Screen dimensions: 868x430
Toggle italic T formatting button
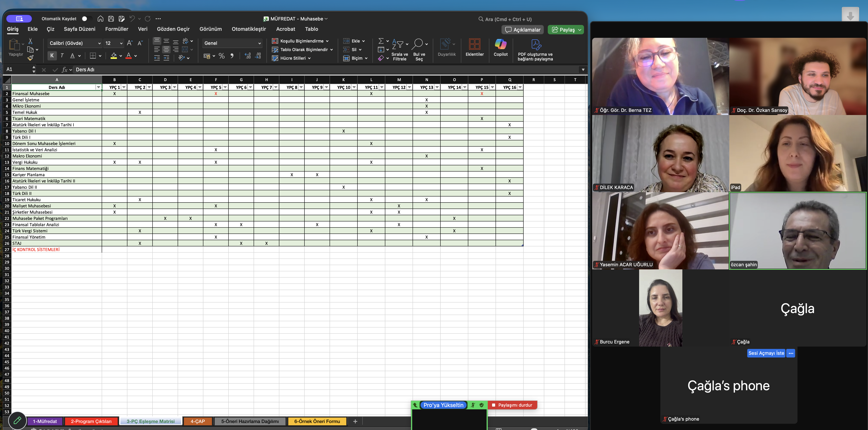point(62,56)
